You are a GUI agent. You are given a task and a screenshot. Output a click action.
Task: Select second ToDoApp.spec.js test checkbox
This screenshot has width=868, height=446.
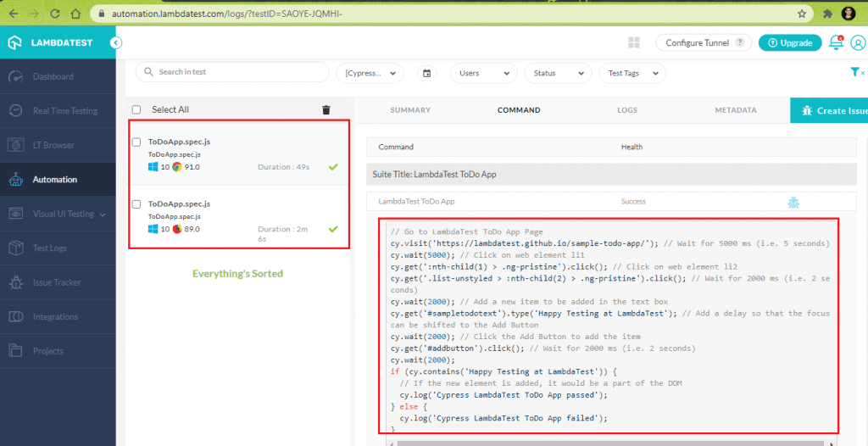(x=136, y=203)
